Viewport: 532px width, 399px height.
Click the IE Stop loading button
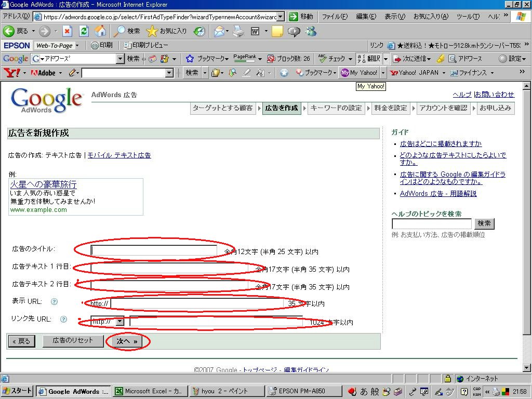(67, 31)
